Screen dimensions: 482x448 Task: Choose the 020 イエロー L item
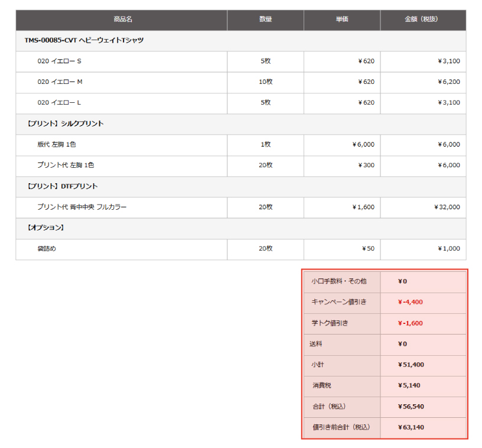59,102
